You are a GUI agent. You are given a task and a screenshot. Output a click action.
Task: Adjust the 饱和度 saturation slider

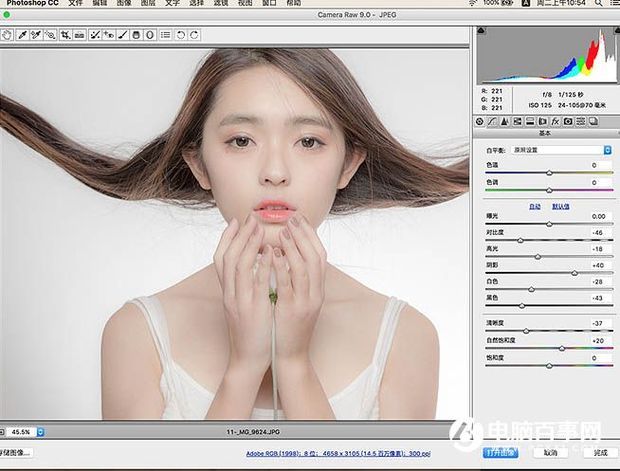click(549, 366)
